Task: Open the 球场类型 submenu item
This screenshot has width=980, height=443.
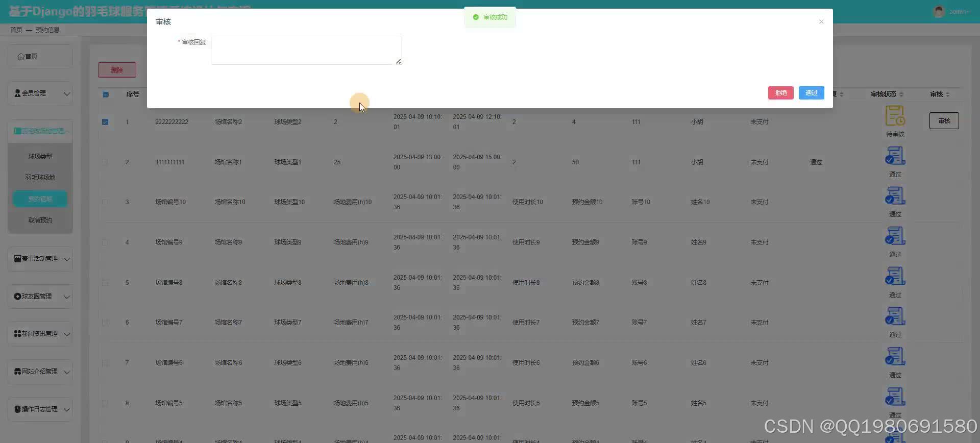Action: pos(40,157)
